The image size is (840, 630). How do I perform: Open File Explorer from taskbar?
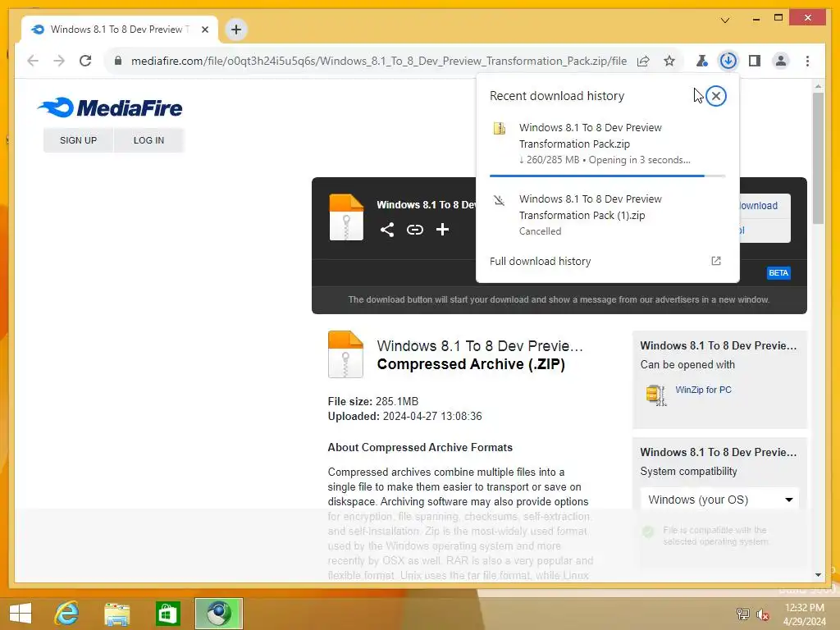pos(116,614)
